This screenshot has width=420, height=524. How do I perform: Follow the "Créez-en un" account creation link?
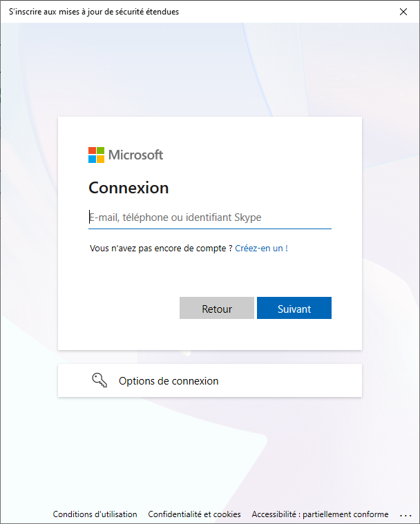[259, 248]
